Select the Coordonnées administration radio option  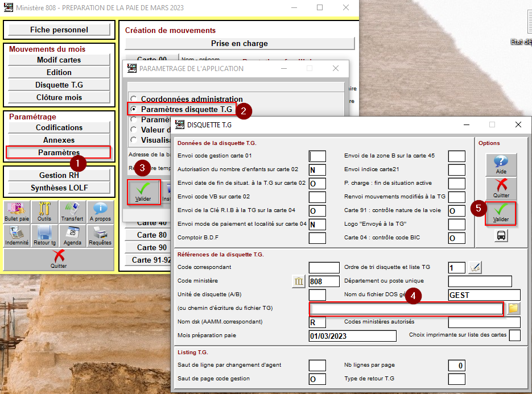click(133, 99)
